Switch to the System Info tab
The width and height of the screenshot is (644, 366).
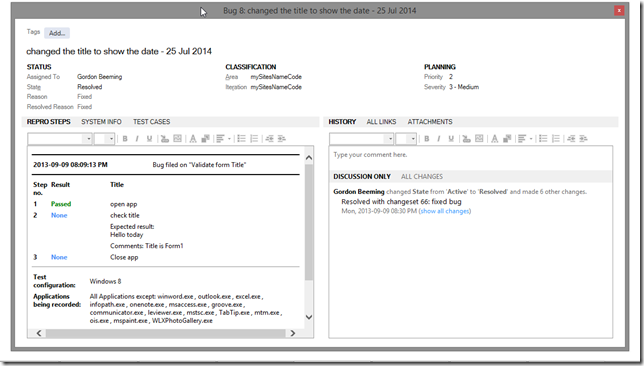point(101,122)
